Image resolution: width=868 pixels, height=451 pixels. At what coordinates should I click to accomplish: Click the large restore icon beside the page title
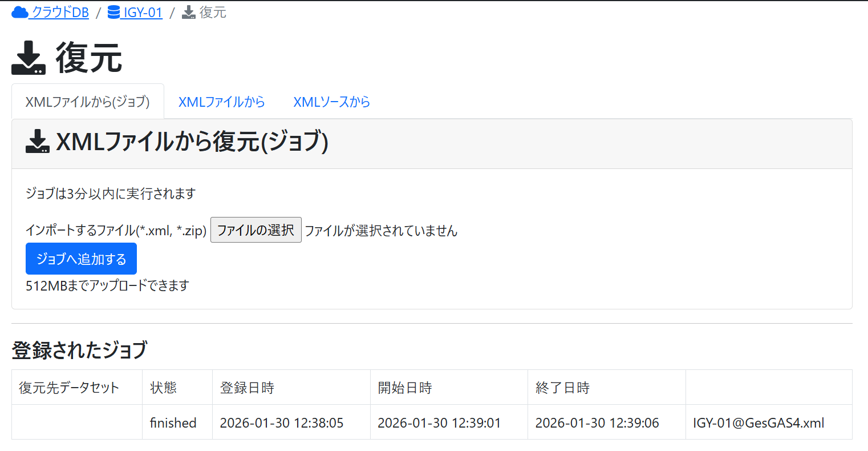click(x=29, y=58)
